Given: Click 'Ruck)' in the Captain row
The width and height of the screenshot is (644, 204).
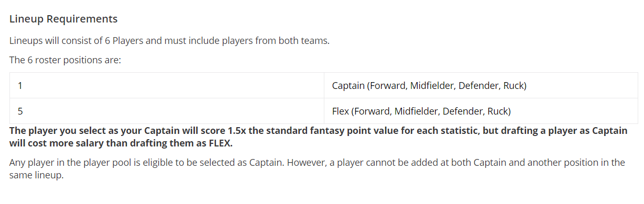Looking at the screenshot, I should coord(515,85).
